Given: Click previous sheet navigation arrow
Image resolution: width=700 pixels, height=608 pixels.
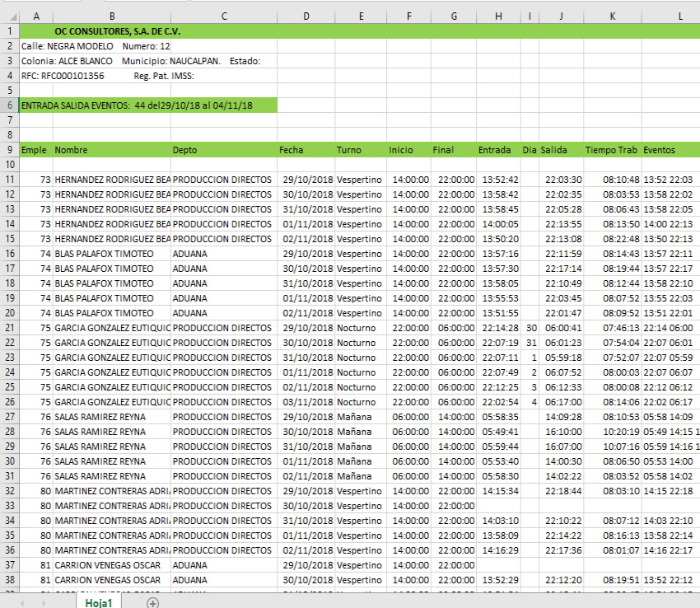Looking at the screenshot, I should click(x=22, y=602).
